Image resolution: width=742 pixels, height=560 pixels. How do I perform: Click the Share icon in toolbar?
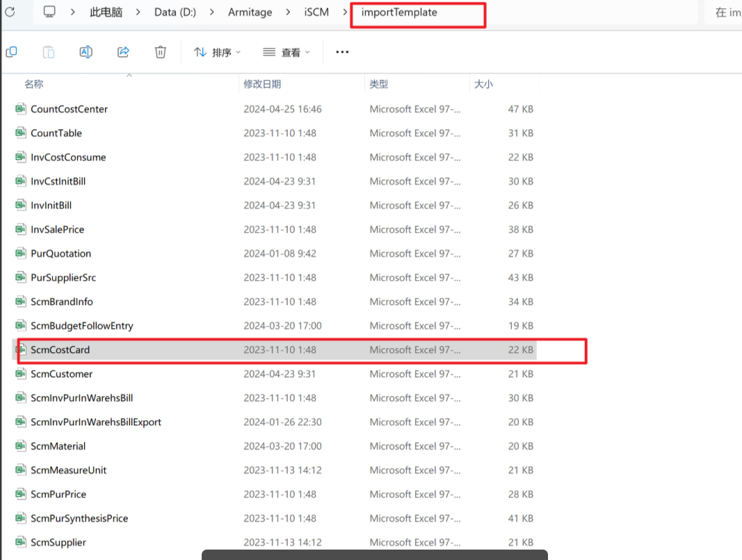pos(124,52)
